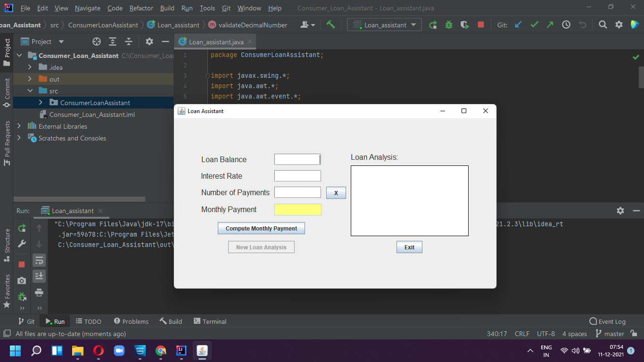Push commits with the Git up-arrow icon
This screenshot has height=362, width=644.
550,24
